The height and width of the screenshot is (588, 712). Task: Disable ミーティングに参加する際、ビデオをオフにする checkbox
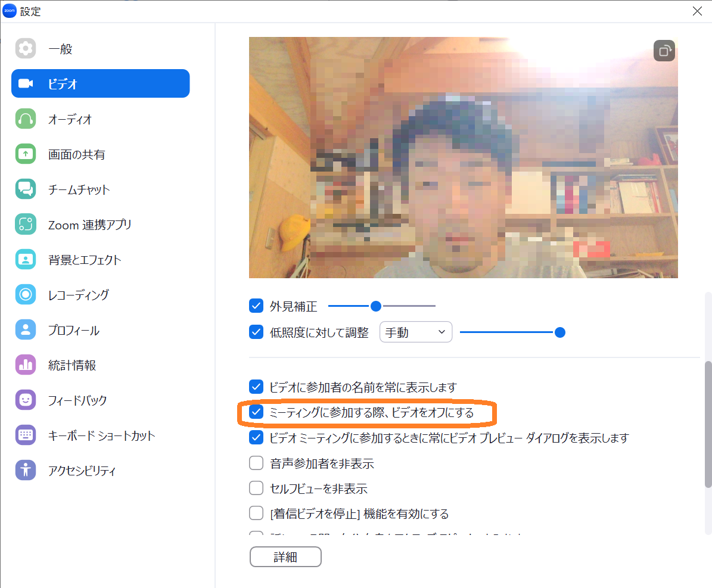click(256, 412)
